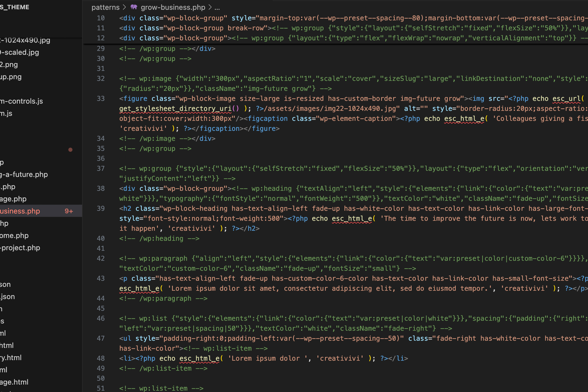The width and height of the screenshot is (588, 392).
Task: Select grow-business.php in breadcrumb
Action: pos(173,7)
